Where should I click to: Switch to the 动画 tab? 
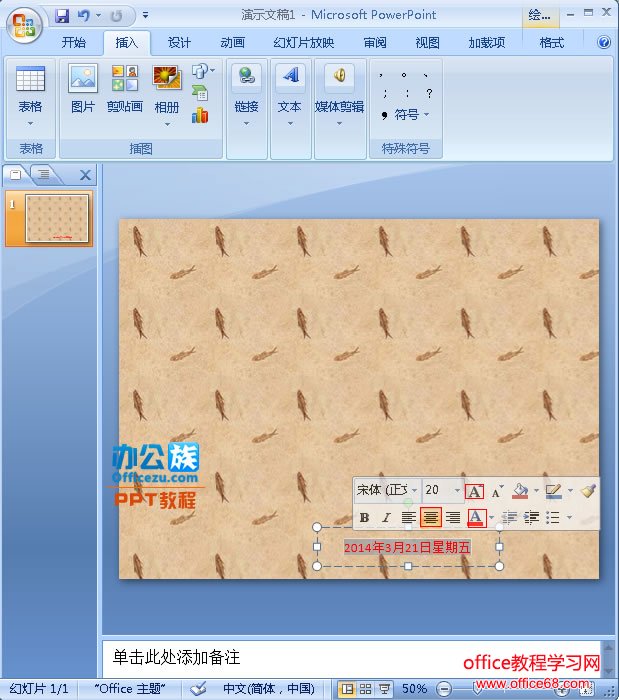[232, 42]
